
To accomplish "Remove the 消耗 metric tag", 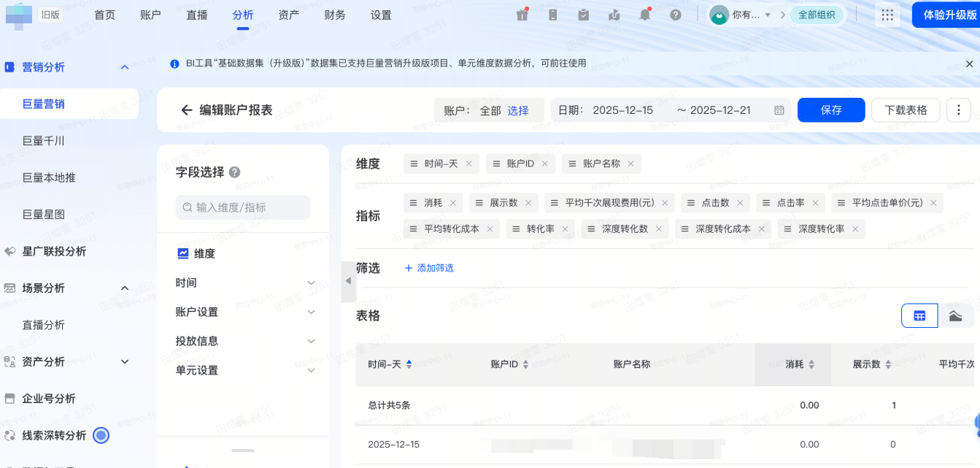I will click(452, 203).
